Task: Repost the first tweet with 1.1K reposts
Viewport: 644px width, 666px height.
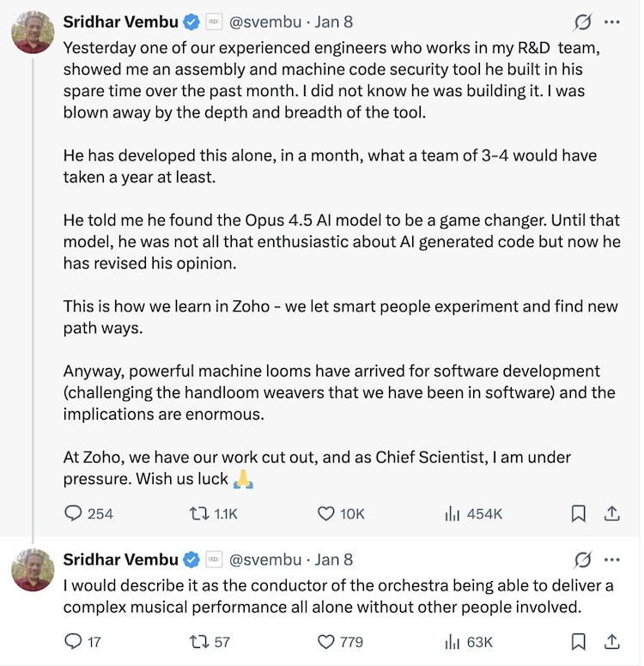Action: [x=199, y=513]
